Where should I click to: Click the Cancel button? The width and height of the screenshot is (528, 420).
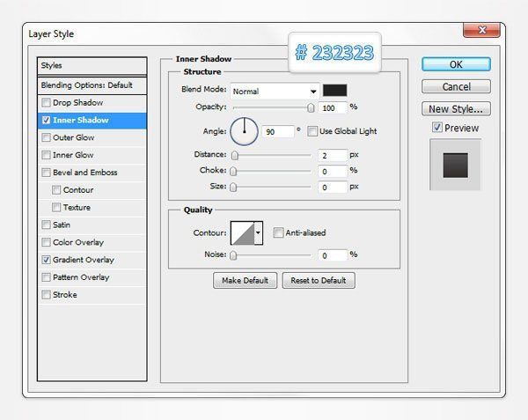click(x=456, y=86)
